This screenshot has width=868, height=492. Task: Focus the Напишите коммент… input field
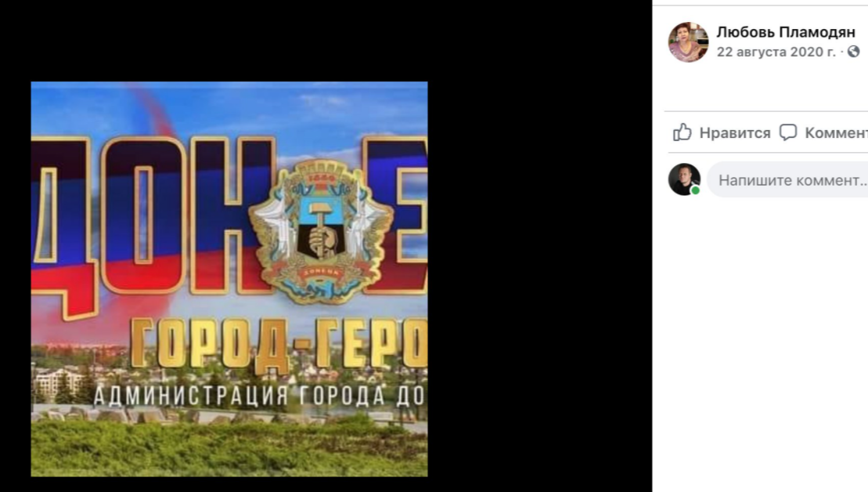[787, 179]
